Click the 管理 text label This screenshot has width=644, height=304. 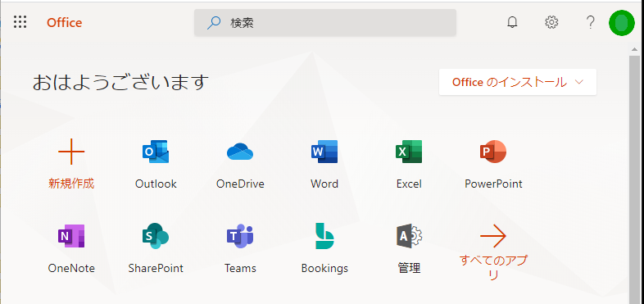click(409, 268)
